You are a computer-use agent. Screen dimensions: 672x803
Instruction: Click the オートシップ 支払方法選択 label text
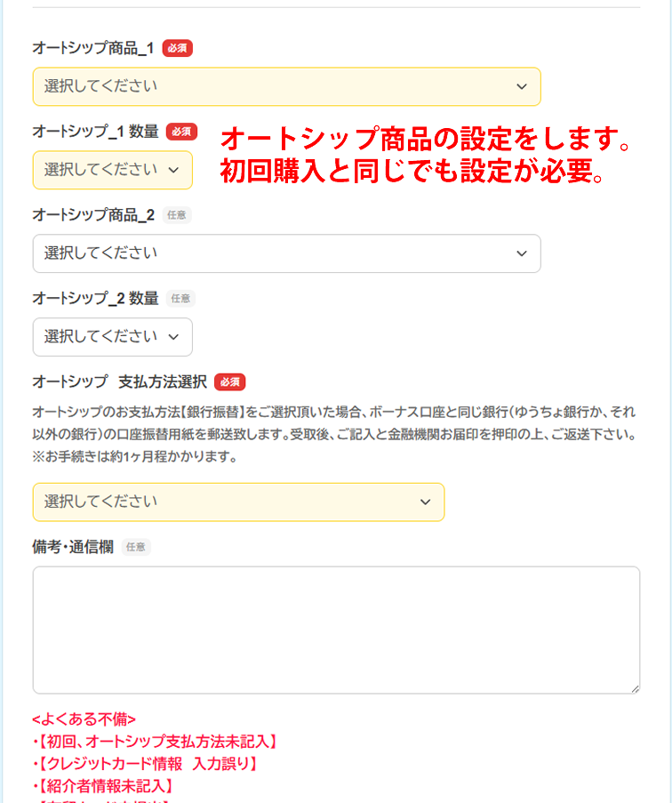click(119, 382)
